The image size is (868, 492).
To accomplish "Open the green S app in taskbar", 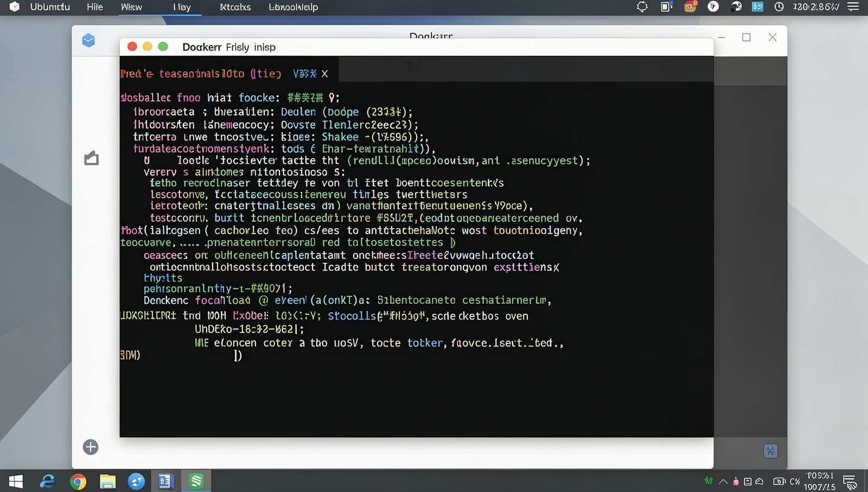I will click(x=196, y=481).
